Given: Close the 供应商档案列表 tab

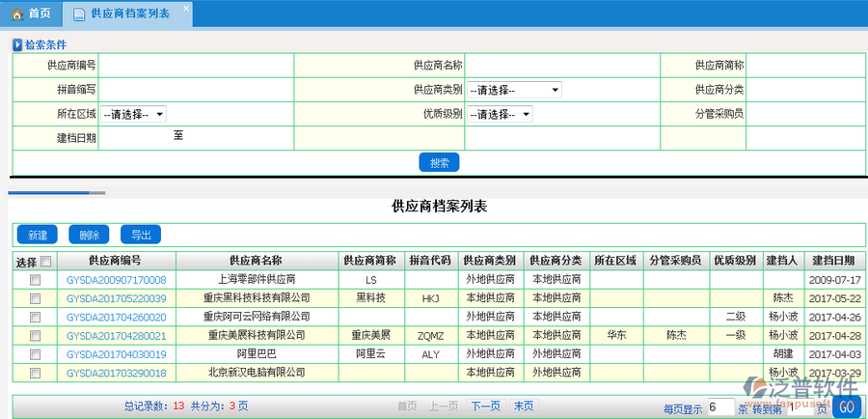Looking at the screenshot, I should click(x=186, y=9).
